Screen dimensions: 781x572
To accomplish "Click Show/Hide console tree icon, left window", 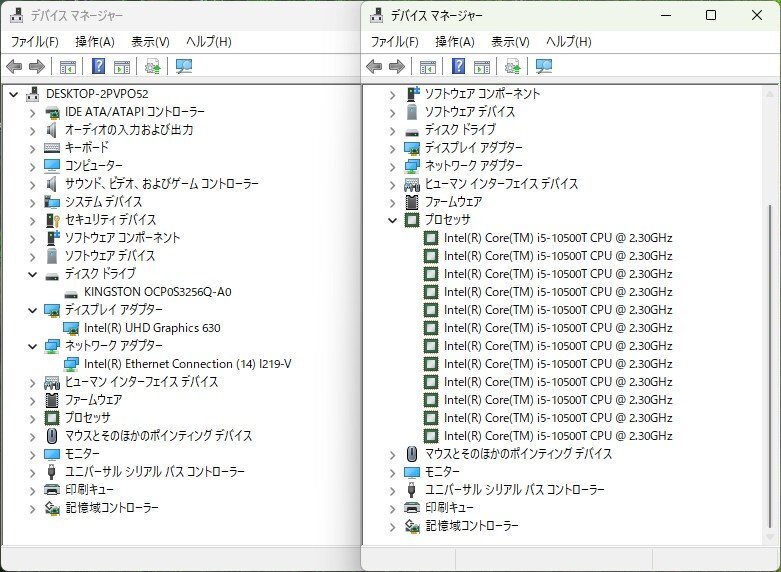I will pyautogui.click(x=68, y=66).
